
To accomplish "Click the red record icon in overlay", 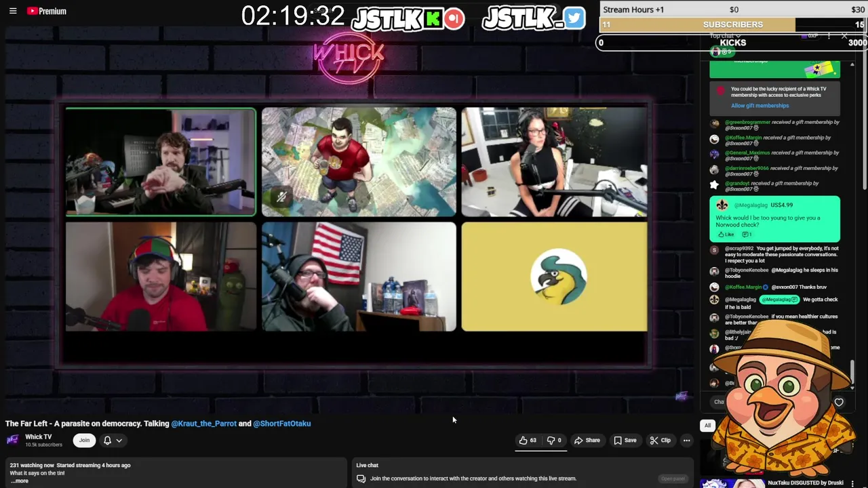I will [454, 18].
